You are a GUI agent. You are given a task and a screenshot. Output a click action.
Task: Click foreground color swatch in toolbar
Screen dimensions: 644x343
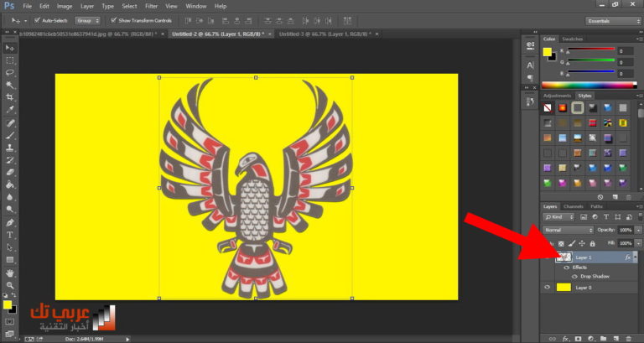[8, 304]
